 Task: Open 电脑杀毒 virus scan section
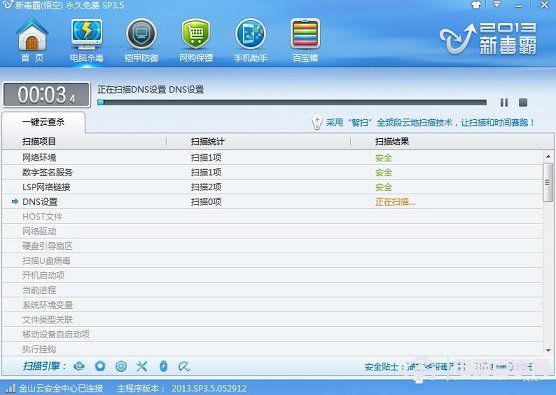coord(87,40)
